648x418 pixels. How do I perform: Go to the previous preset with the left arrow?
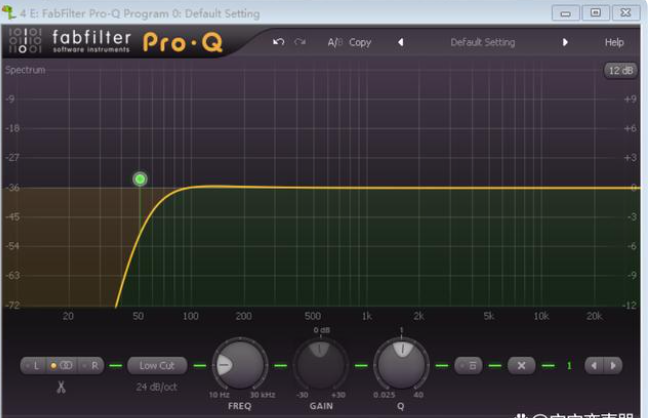[x=400, y=42]
